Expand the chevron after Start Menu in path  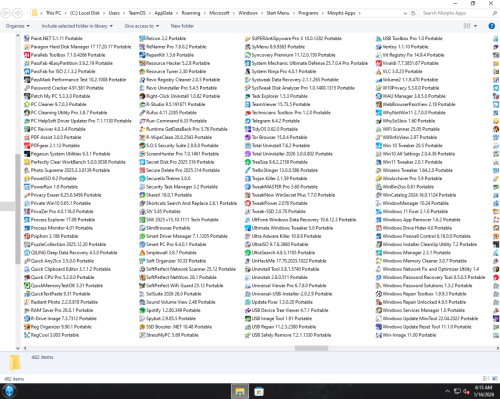tap(294, 13)
